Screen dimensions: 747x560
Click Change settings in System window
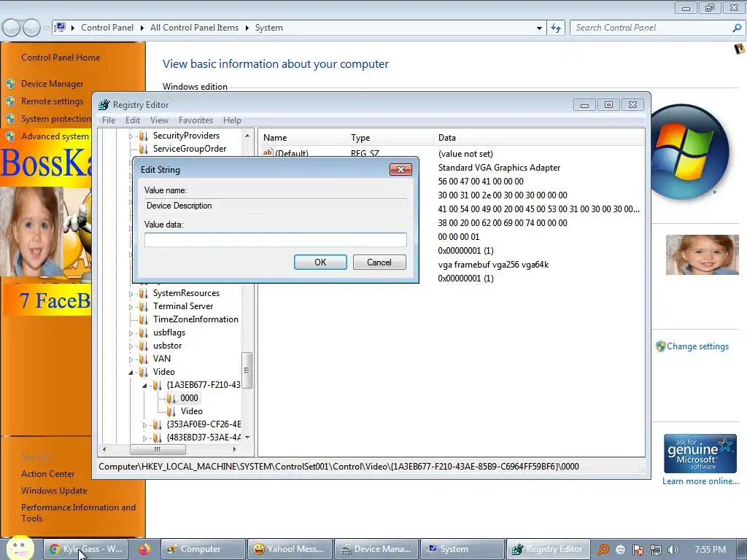click(697, 346)
